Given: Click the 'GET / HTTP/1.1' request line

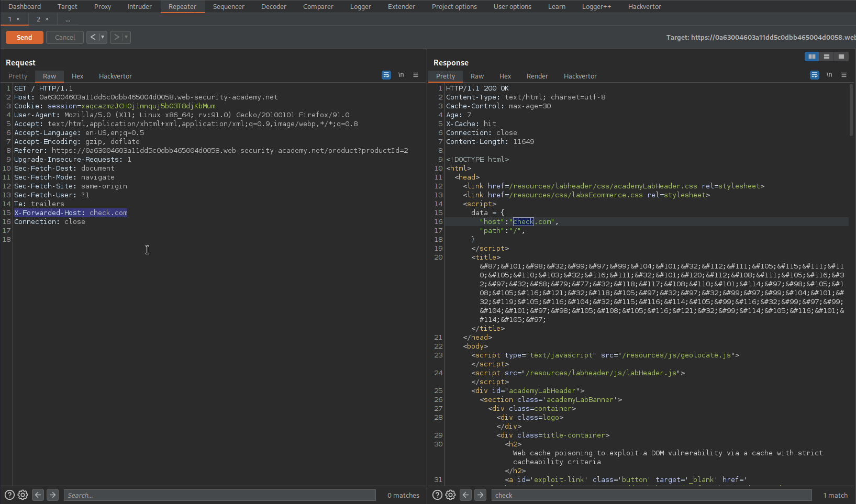Looking at the screenshot, I should (x=43, y=88).
